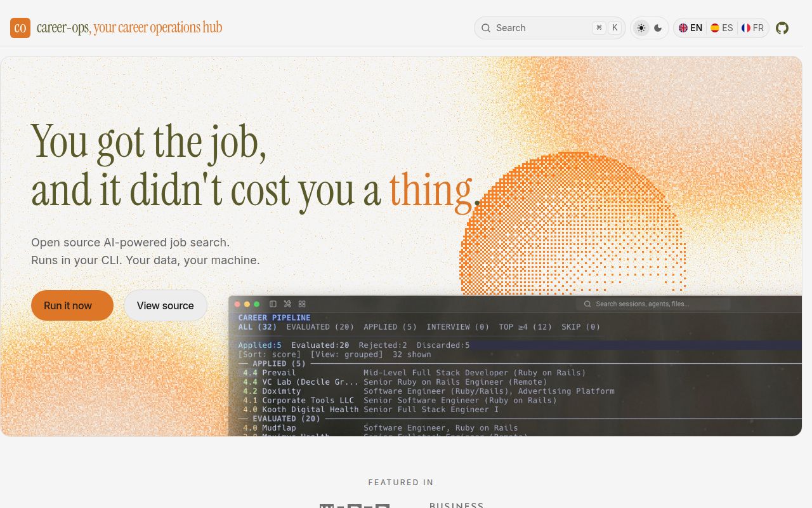Click the View source button
This screenshot has height=508, width=812.
(x=166, y=305)
